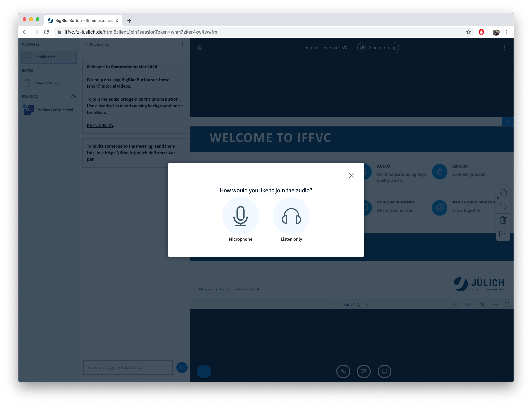Open the Opera extension icon
The image size is (532, 406).
click(x=481, y=32)
